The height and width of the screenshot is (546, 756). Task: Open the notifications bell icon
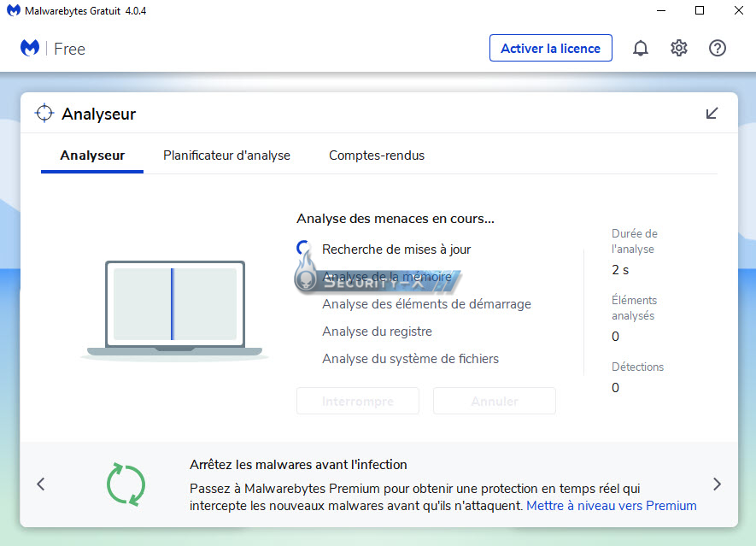pos(641,48)
